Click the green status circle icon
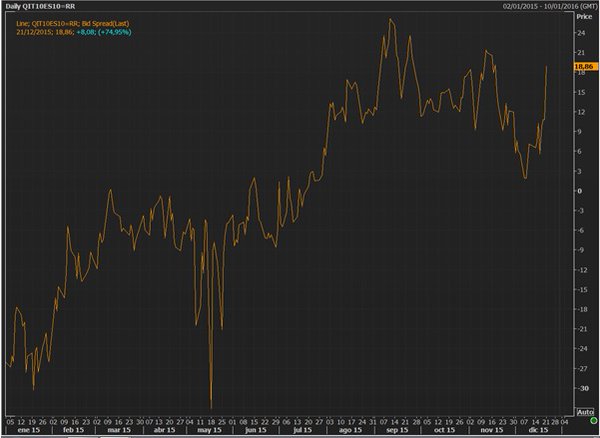This screenshot has width=600, height=438. (593, 421)
